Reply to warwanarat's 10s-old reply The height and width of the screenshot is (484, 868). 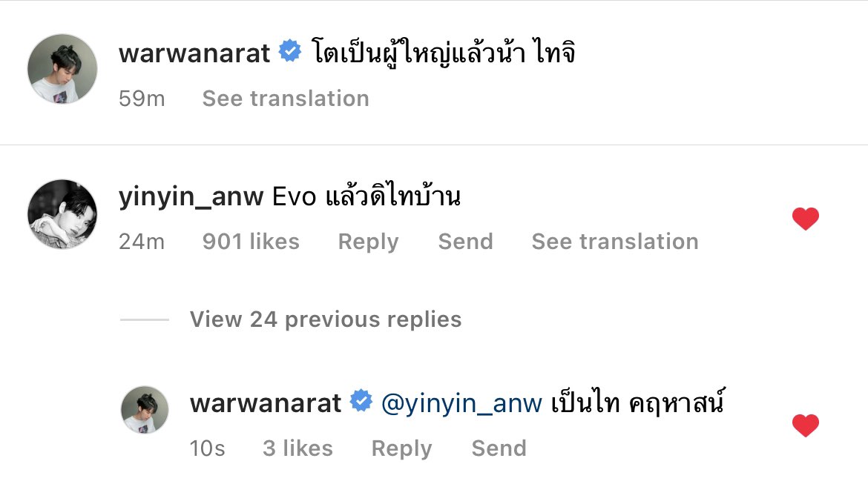402,448
